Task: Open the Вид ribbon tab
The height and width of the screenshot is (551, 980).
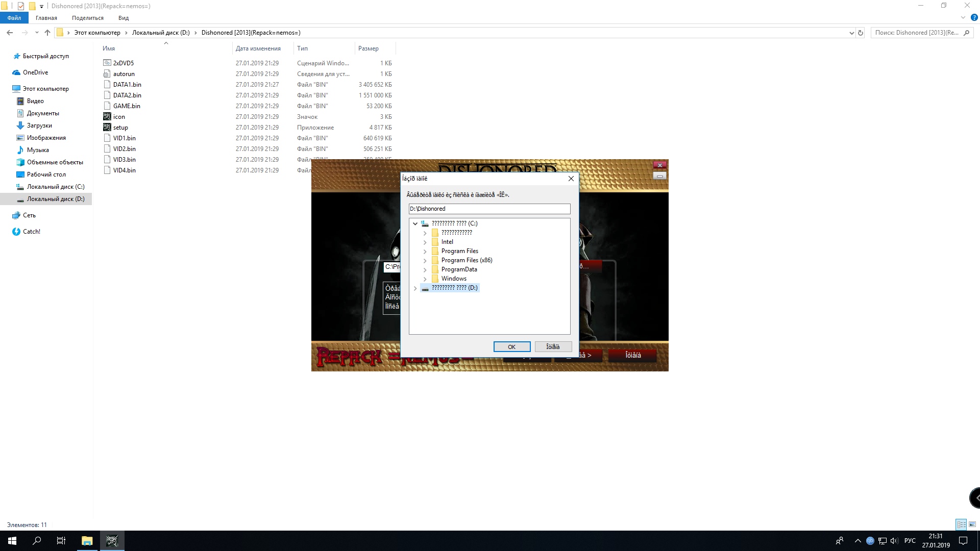Action: point(124,18)
